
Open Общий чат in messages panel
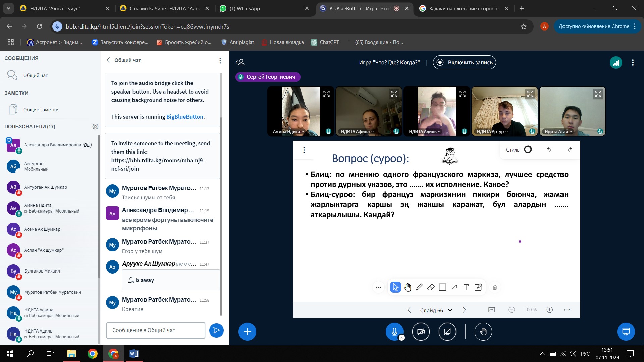pyautogui.click(x=36, y=75)
